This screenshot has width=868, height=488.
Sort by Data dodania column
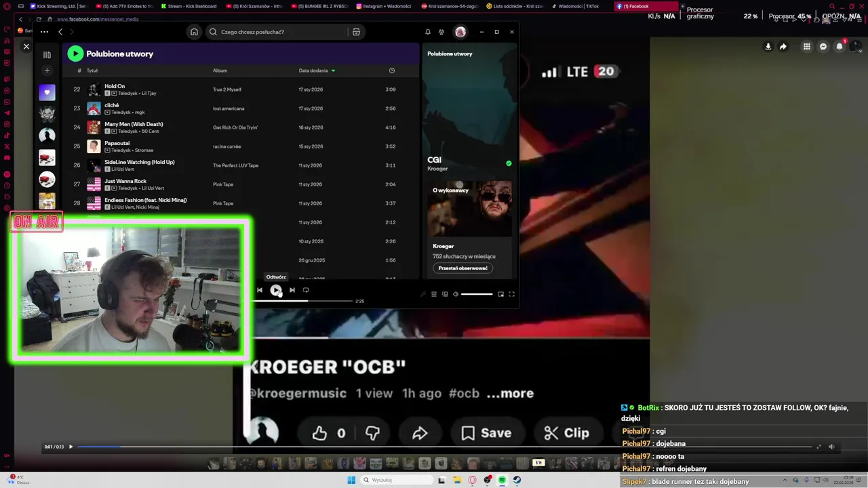point(317,70)
